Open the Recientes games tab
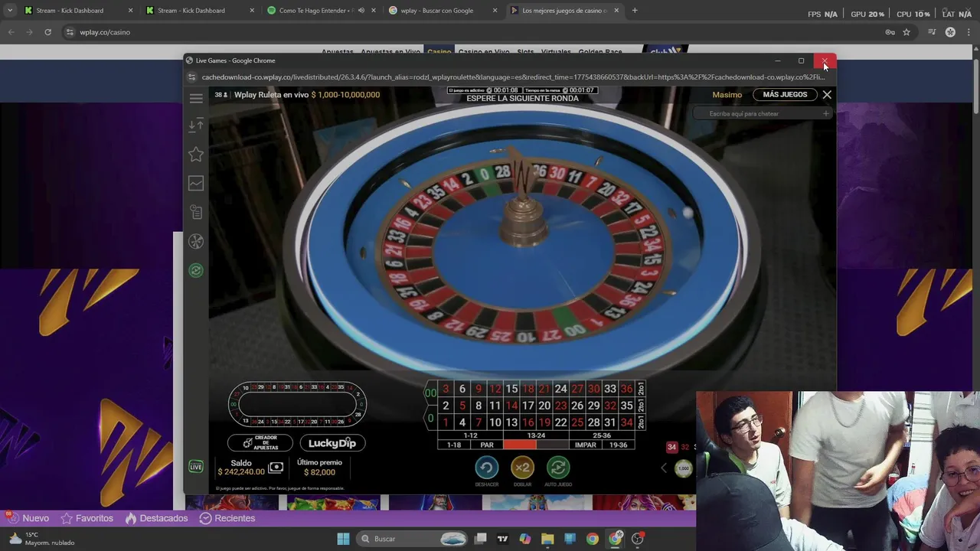The width and height of the screenshot is (980, 551). click(x=227, y=518)
